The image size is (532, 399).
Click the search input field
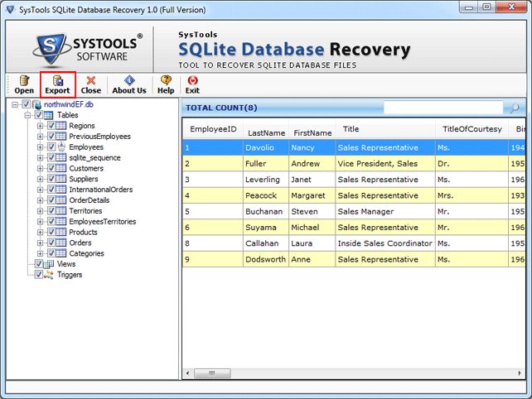pos(443,108)
